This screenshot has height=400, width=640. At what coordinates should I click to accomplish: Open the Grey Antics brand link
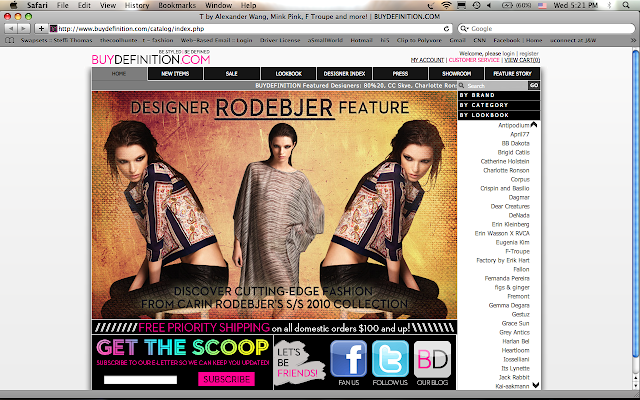pyautogui.click(x=514, y=332)
